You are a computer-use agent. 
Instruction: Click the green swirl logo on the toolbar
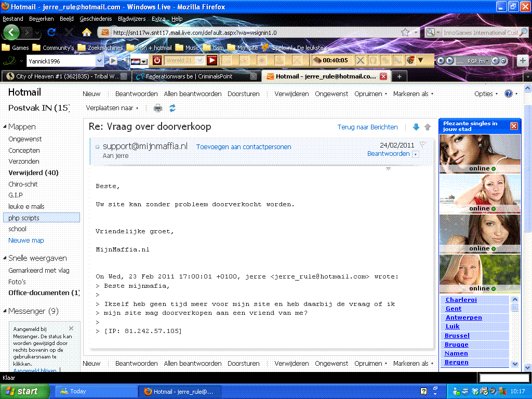pyautogui.click(x=9, y=61)
